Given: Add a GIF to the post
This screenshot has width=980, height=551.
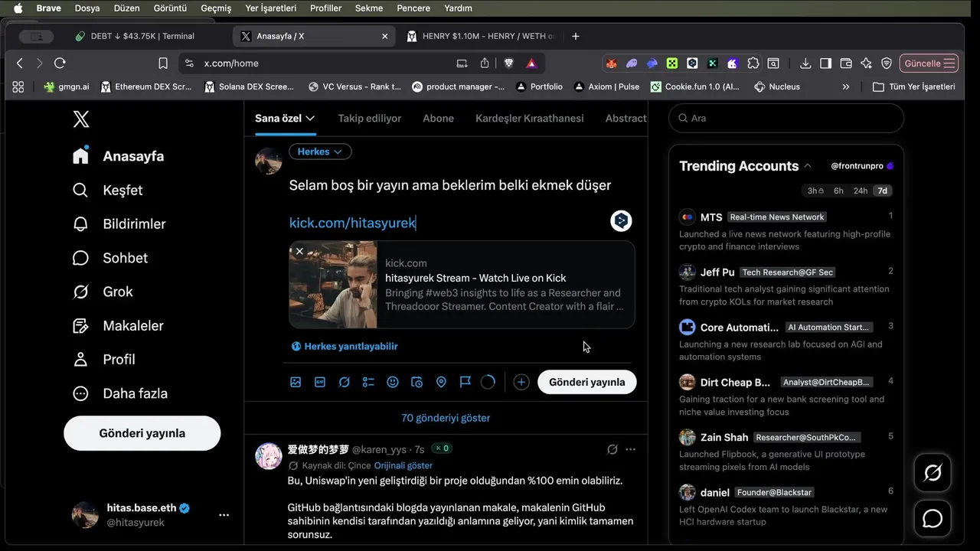Looking at the screenshot, I should tap(320, 382).
